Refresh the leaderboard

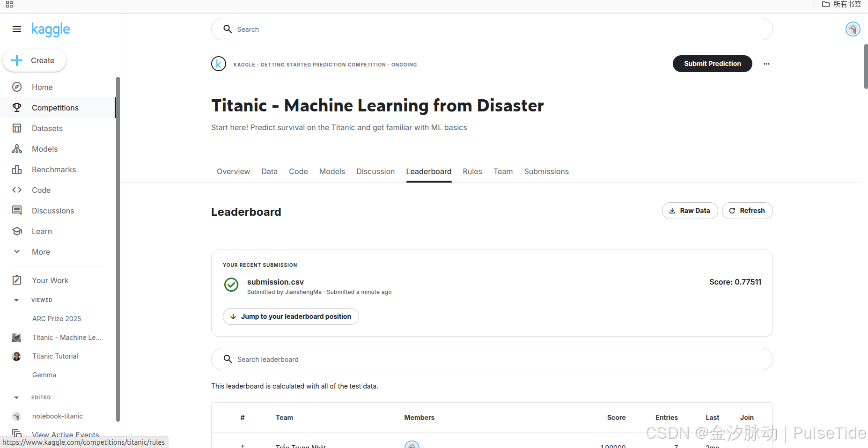[747, 211]
